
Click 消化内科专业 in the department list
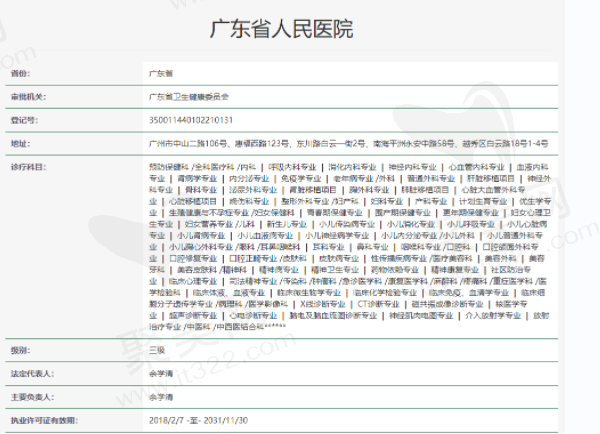pyautogui.click(x=352, y=167)
